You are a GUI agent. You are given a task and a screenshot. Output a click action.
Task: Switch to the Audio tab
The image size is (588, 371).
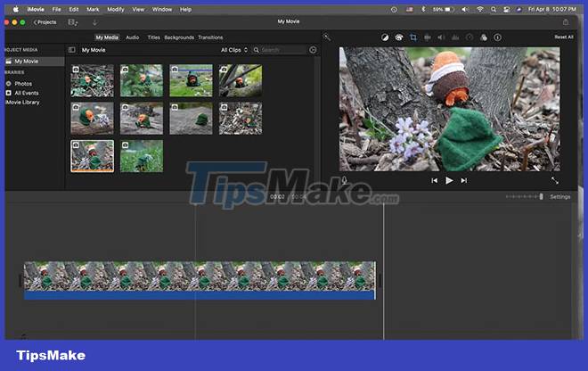tap(133, 37)
